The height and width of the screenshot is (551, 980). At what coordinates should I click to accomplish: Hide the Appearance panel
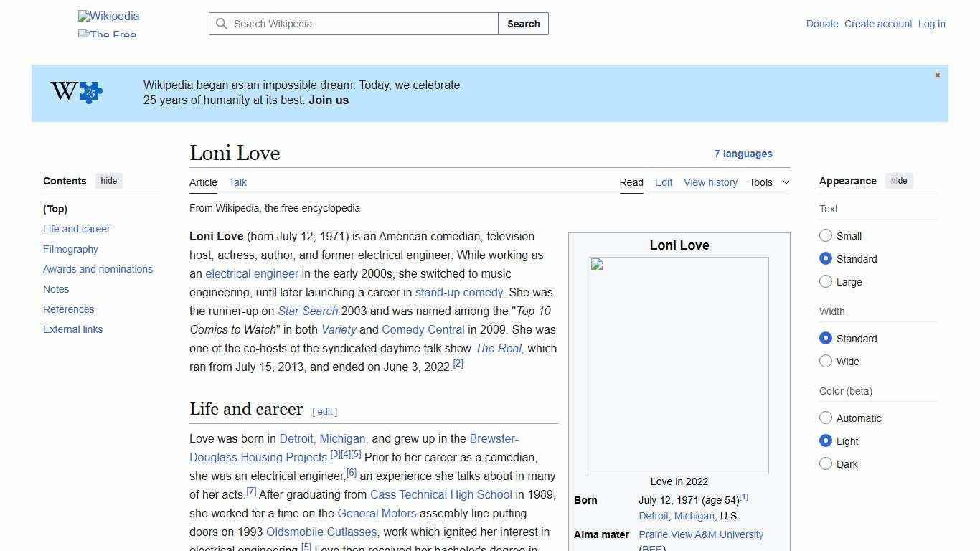tap(899, 181)
